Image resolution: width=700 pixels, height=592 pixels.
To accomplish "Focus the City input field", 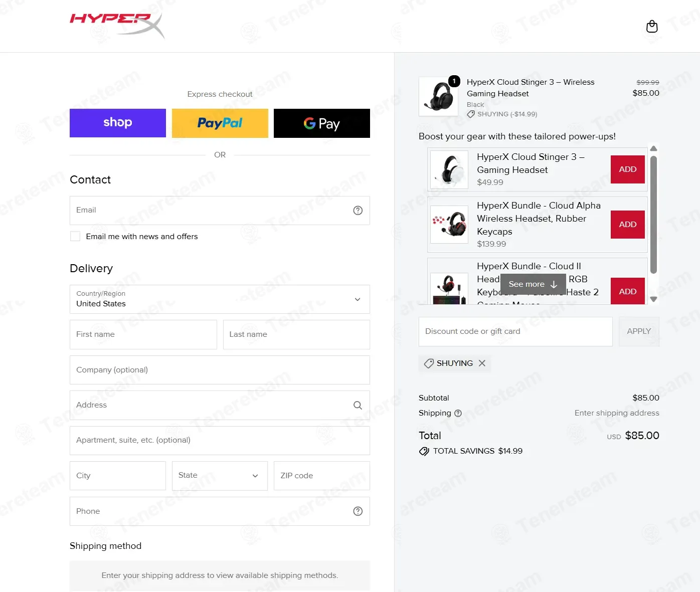I will pyautogui.click(x=118, y=476).
